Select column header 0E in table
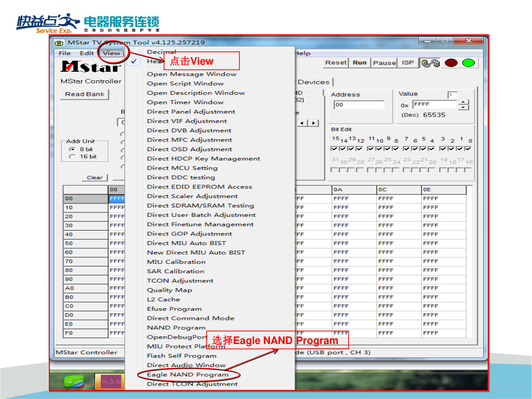The image size is (532, 399). point(444,190)
